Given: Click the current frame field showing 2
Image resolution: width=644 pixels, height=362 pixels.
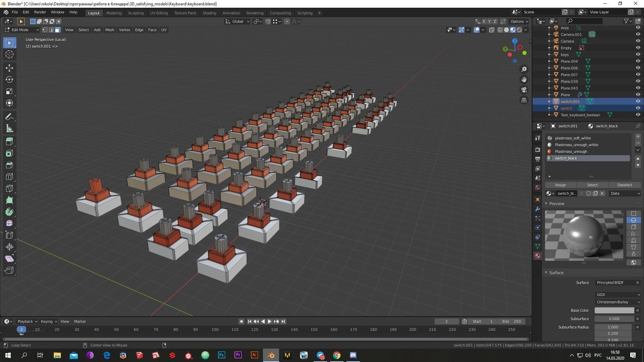Looking at the screenshot, I should pos(447,321).
